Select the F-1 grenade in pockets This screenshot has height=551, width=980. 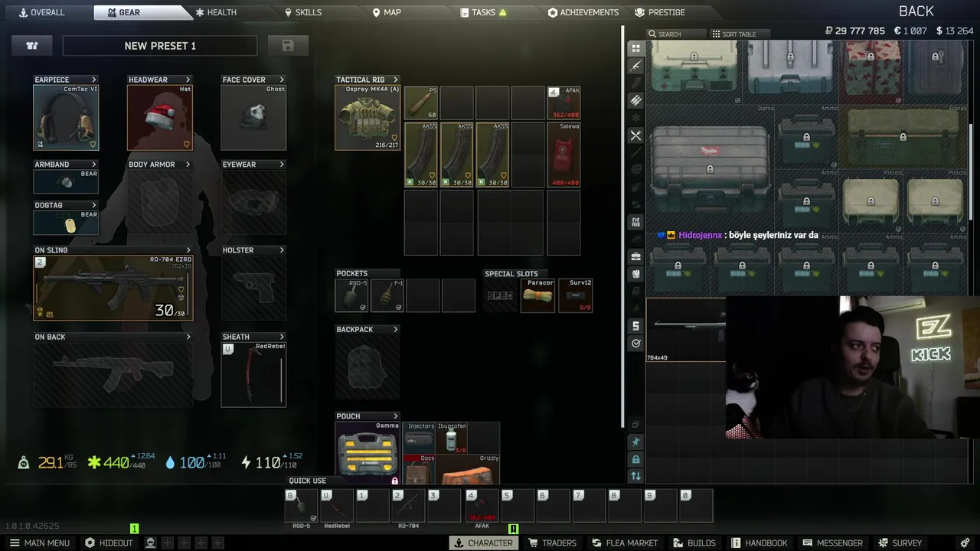click(387, 295)
